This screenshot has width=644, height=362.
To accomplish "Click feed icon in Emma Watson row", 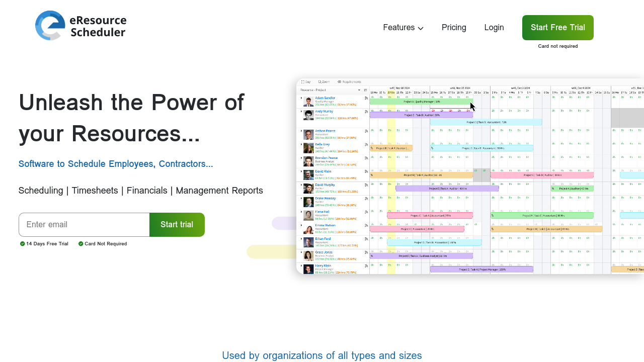I will [x=366, y=225].
